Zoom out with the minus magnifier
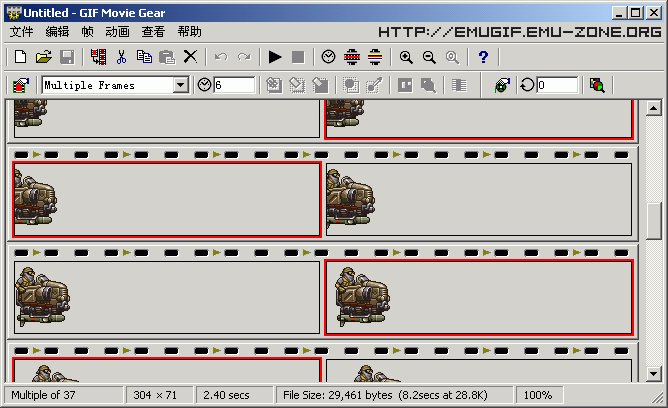Viewport: 668px width, 408px height. [429, 57]
